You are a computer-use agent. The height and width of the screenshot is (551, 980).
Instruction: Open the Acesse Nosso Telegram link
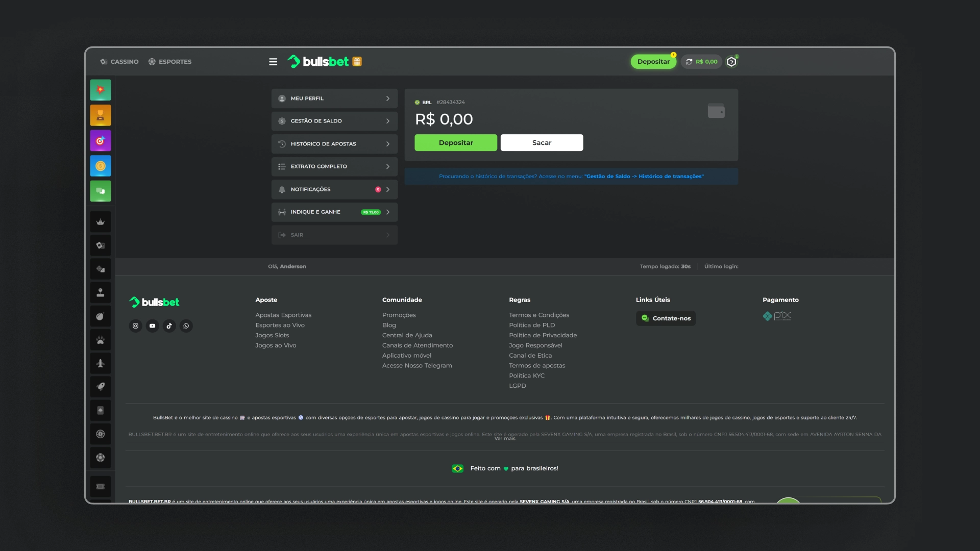click(x=417, y=366)
